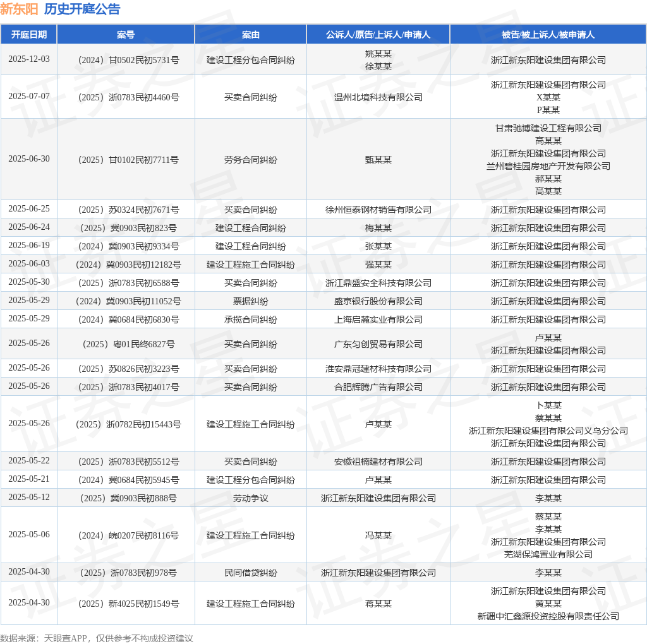Viewport: 647px width, 644px height.
Task: Select date cell 2025-07-07
Action: [x=29, y=96]
